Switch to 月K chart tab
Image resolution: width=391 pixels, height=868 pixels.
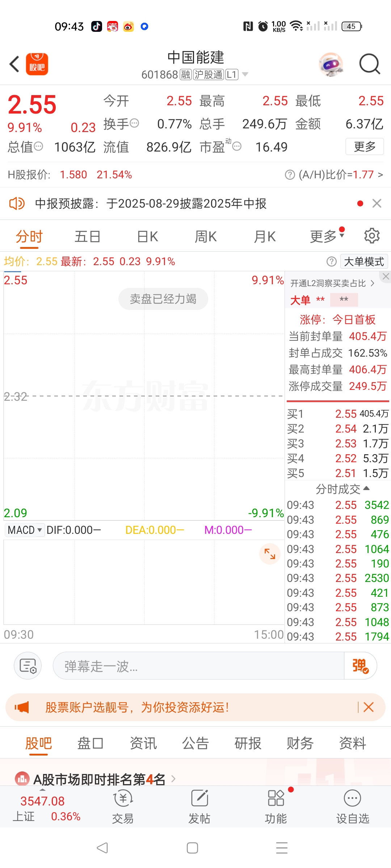(x=265, y=237)
